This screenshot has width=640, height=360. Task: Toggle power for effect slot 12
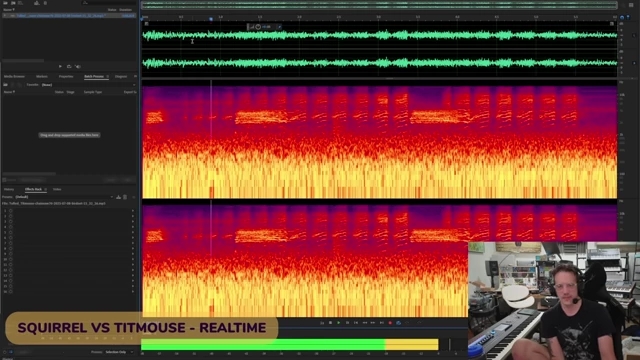11,270
